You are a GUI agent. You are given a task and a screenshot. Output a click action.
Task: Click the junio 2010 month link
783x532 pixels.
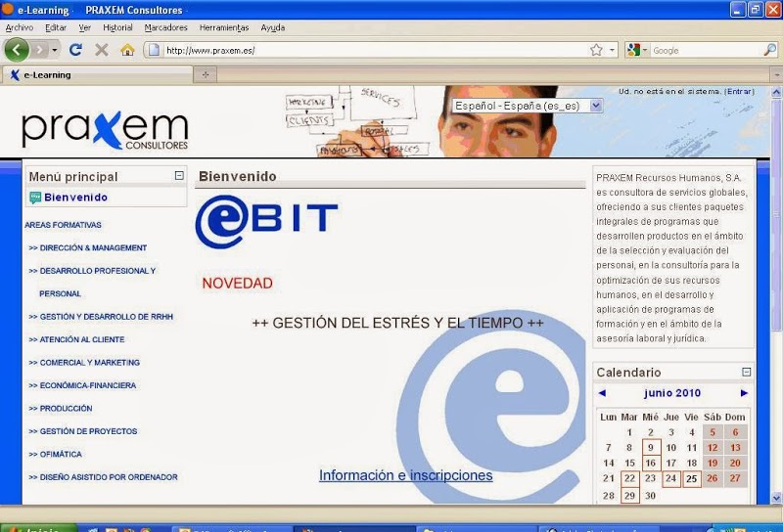click(x=672, y=393)
